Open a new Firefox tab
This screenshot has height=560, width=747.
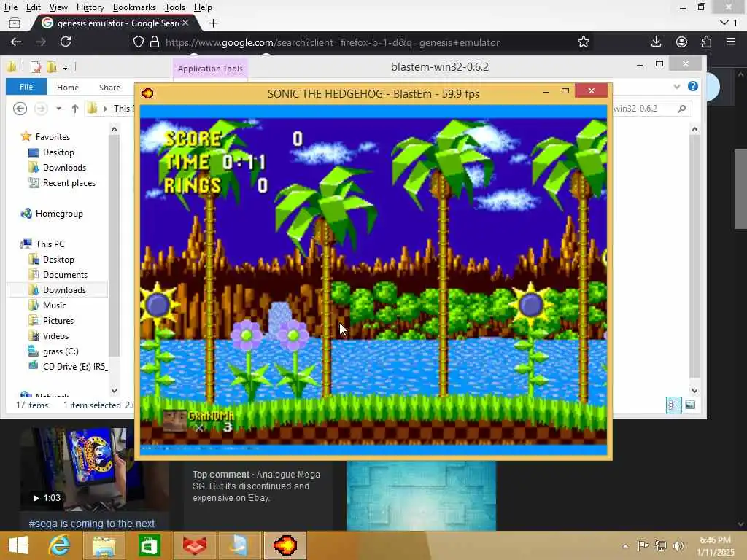[x=214, y=23]
